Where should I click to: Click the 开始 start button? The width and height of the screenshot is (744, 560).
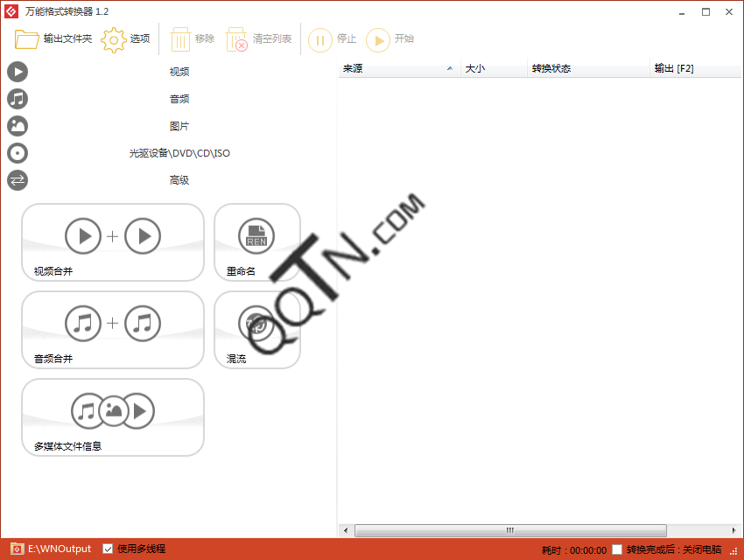390,39
